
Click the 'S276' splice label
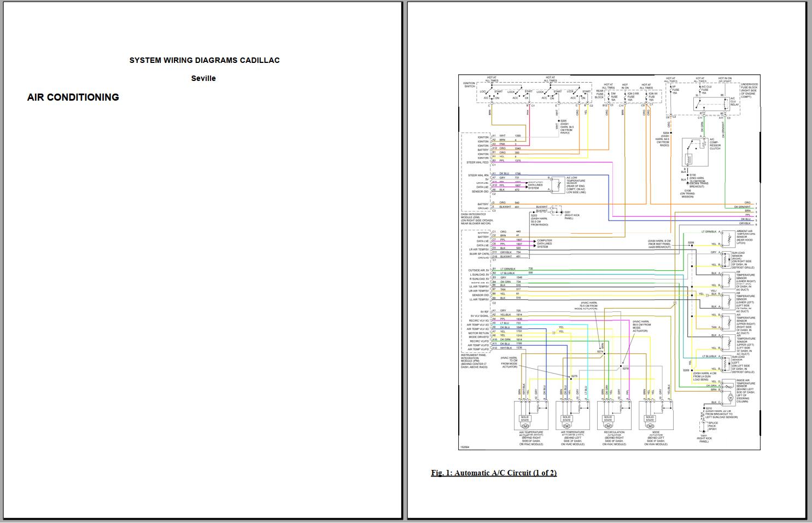click(626, 368)
